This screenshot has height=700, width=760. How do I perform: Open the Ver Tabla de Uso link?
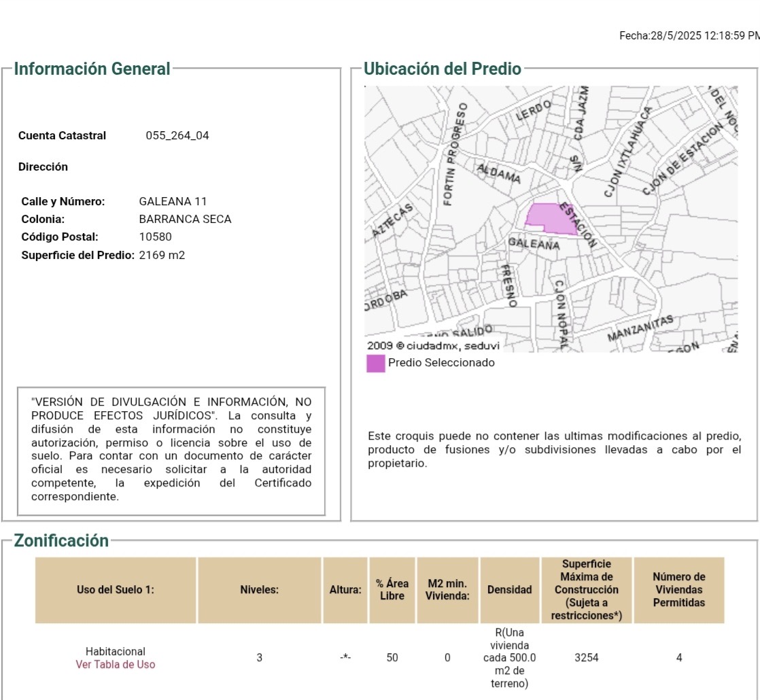pos(115,665)
